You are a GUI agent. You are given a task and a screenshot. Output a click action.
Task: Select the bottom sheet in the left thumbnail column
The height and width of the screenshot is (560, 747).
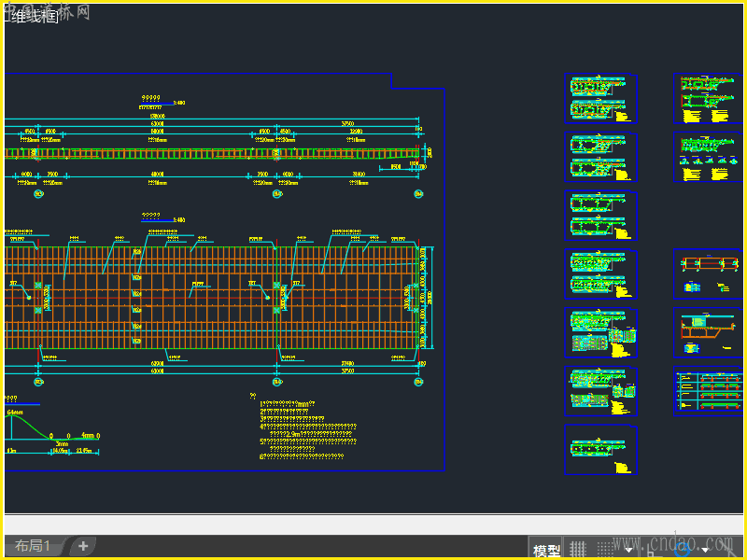(x=600, y=450)
